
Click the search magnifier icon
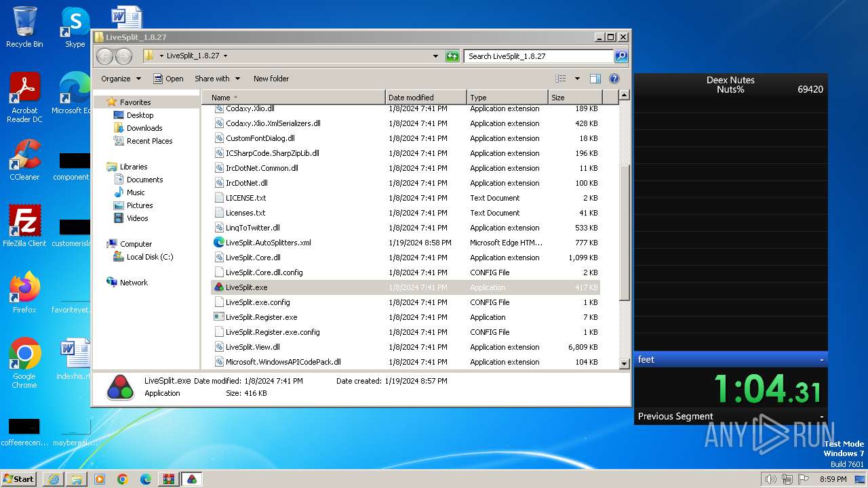click(x=620, y=56)
